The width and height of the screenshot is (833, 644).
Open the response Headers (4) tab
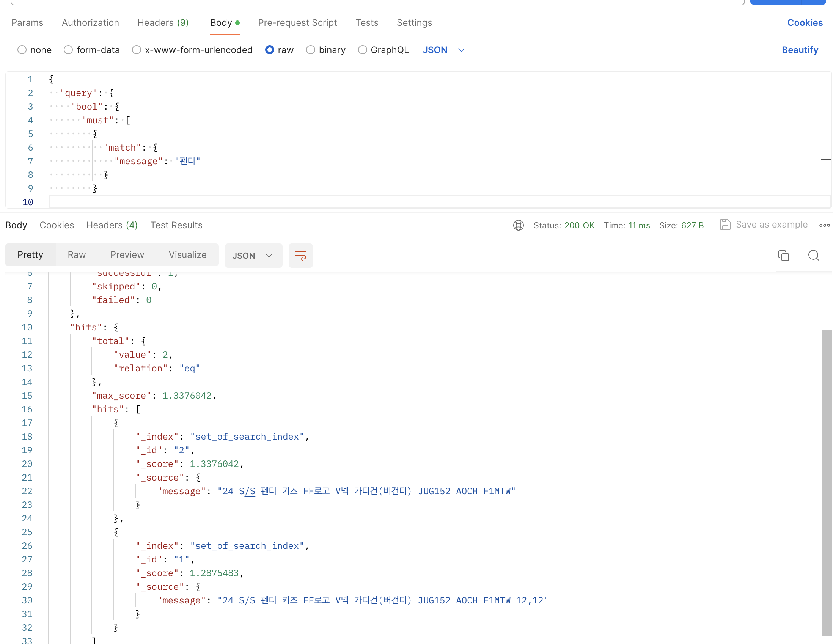tap(112, 225)
